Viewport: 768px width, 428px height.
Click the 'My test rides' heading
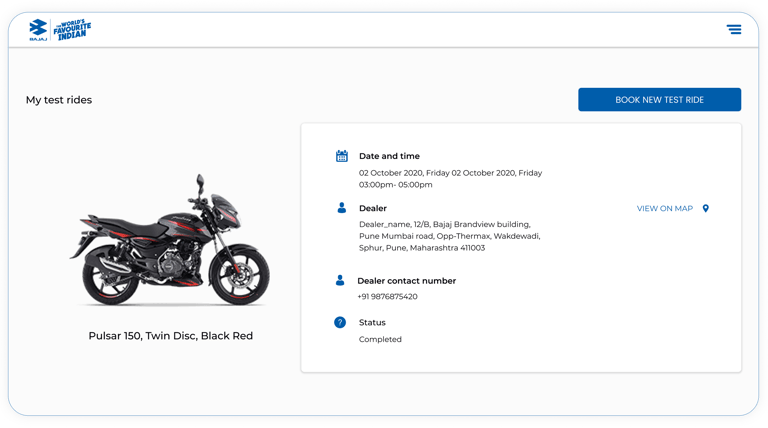[59, 100]
